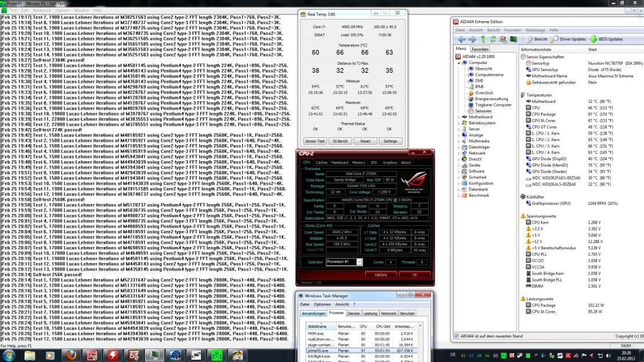Image resolution: width=644 pixels, height=362 pixels.
Task: Open AIDA64 users toolbar icon
Action: point(503,39)
